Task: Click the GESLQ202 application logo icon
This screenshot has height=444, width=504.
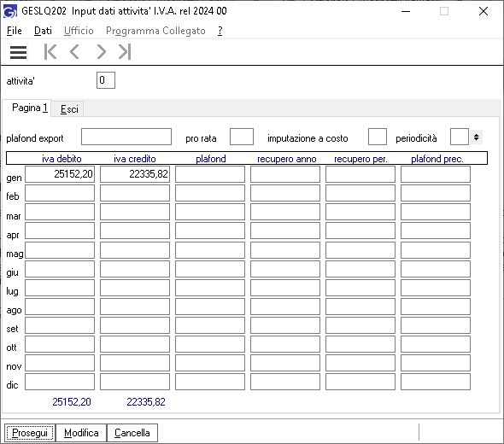Action: pyautogui.click(x=10, y=11)
